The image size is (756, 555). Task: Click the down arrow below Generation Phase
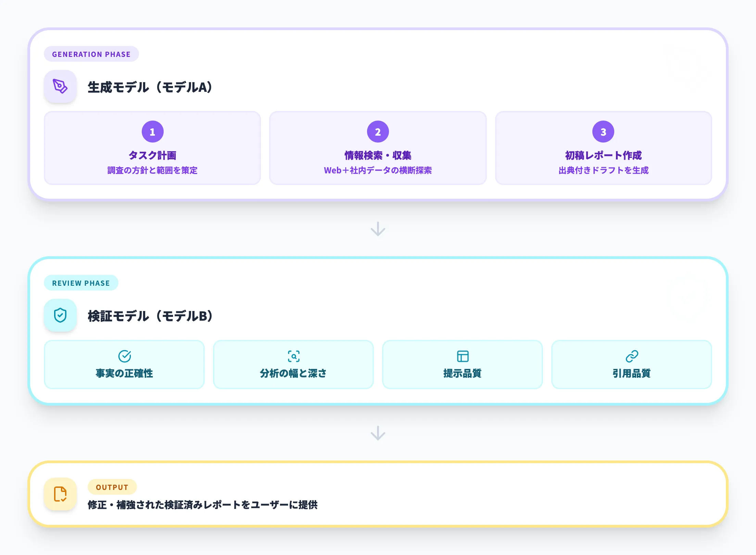coord(378,228)
